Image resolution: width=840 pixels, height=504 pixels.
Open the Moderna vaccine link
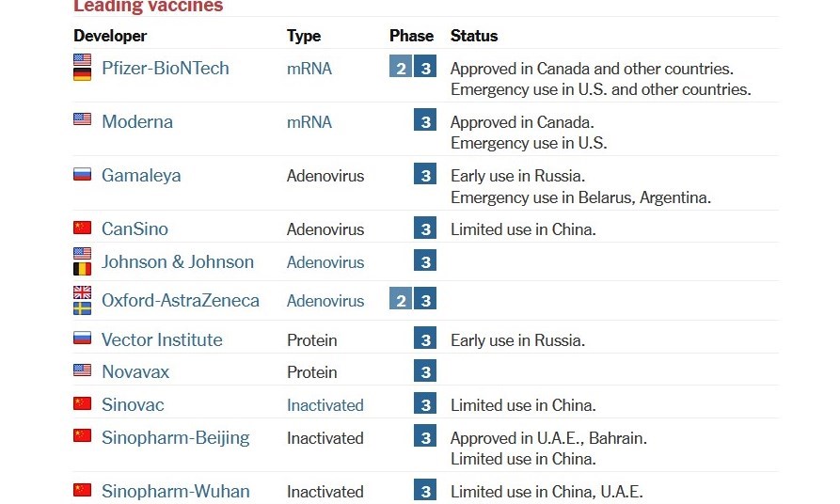[137, 122]
